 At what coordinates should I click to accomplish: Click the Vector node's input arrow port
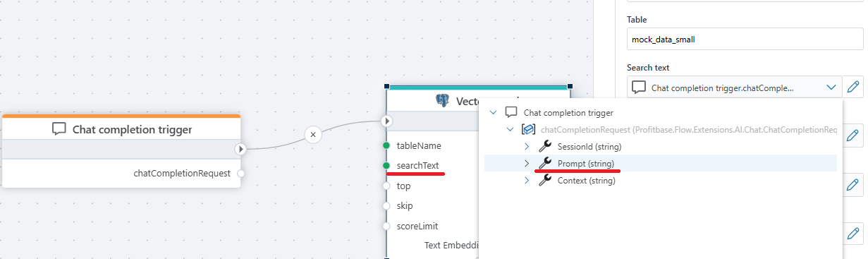386,121
